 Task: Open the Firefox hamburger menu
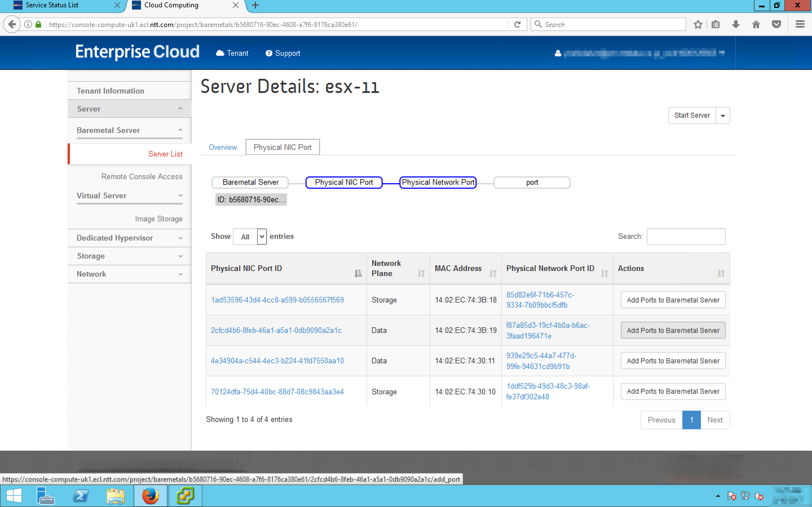[800, 25]
